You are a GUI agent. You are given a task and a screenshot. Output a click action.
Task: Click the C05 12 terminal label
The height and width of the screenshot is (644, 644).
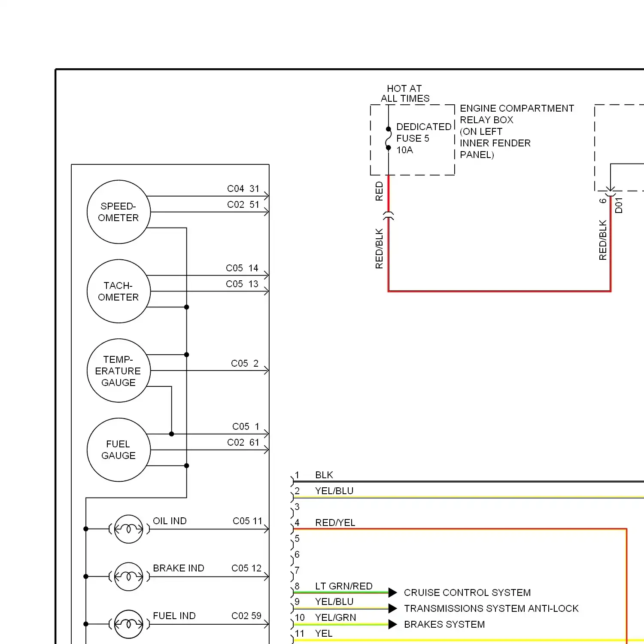click(x=246, y=568)
